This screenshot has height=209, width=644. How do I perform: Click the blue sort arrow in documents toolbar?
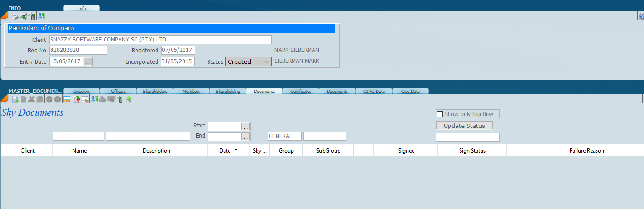(94, 99)
